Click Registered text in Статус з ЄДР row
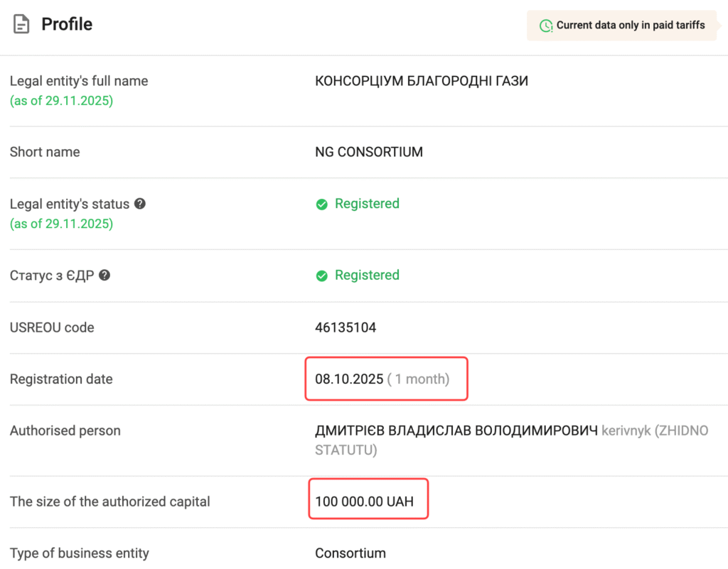This screenshot has height=569, width=728. (367, 275)
